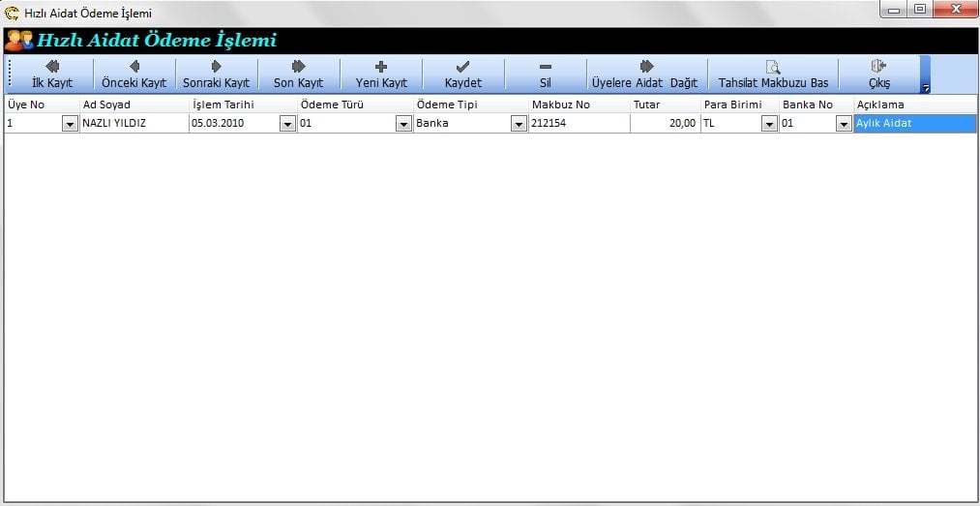Open the Ödeme Türü dropdown arrow
Screen dimensions: 980x506
(x=403, y=124)
